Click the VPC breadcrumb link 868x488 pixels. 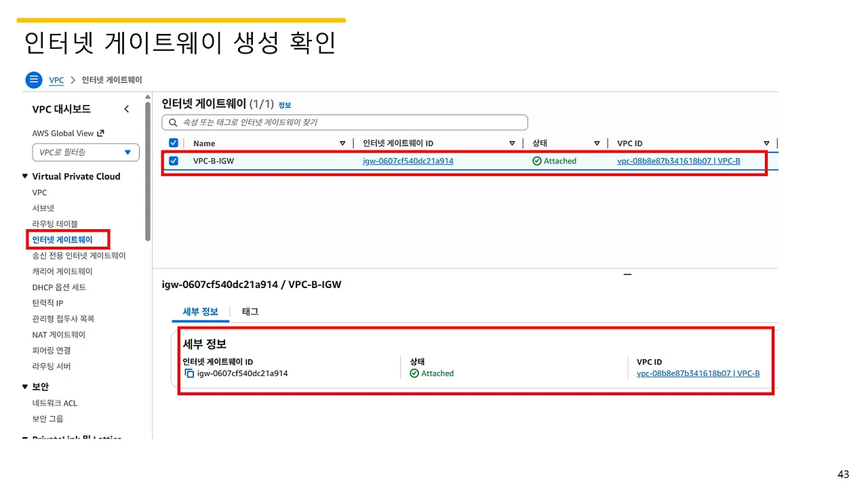pos(56,80)
